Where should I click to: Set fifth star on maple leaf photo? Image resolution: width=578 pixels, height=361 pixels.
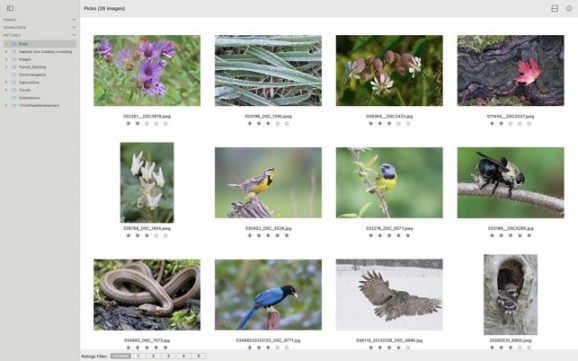point(529,124)
